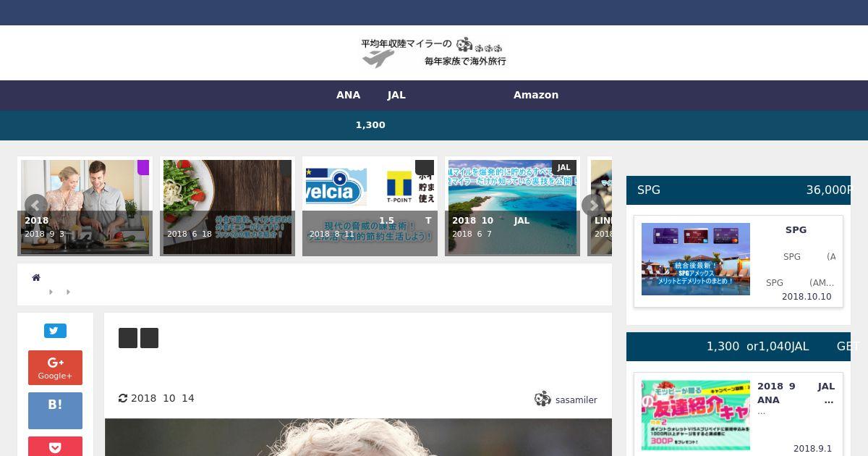Click the sasamiler panda avatar

tap(542, 399)
